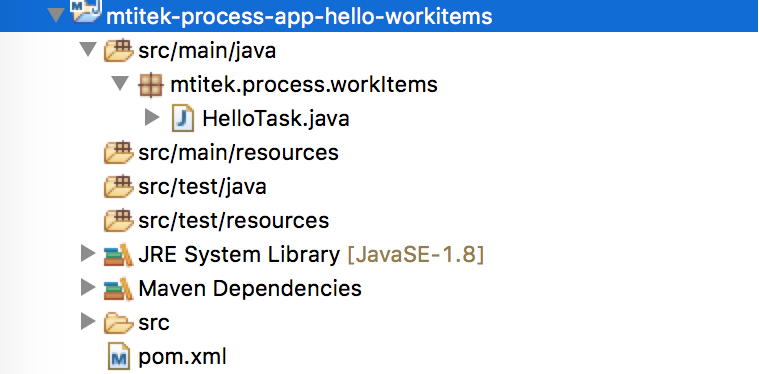Screen dimensions: 760x374
Task: Select the src/main/resources label
Action: coord(238,153)
